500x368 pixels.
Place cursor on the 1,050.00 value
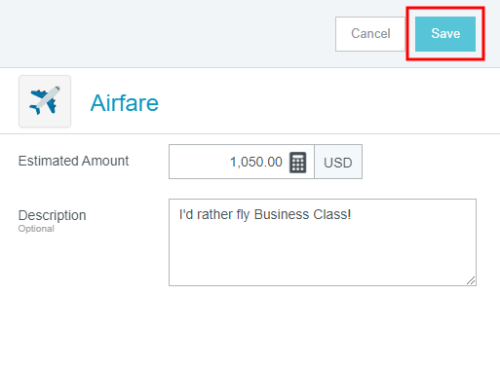tap(256, 162)
